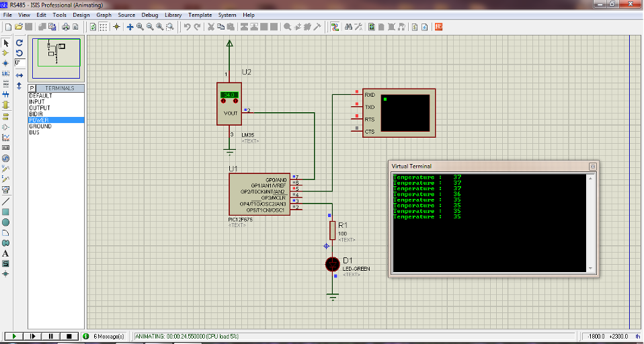Click the Zoom In magnifier icon
644x344 pixels.
point(140,27)
